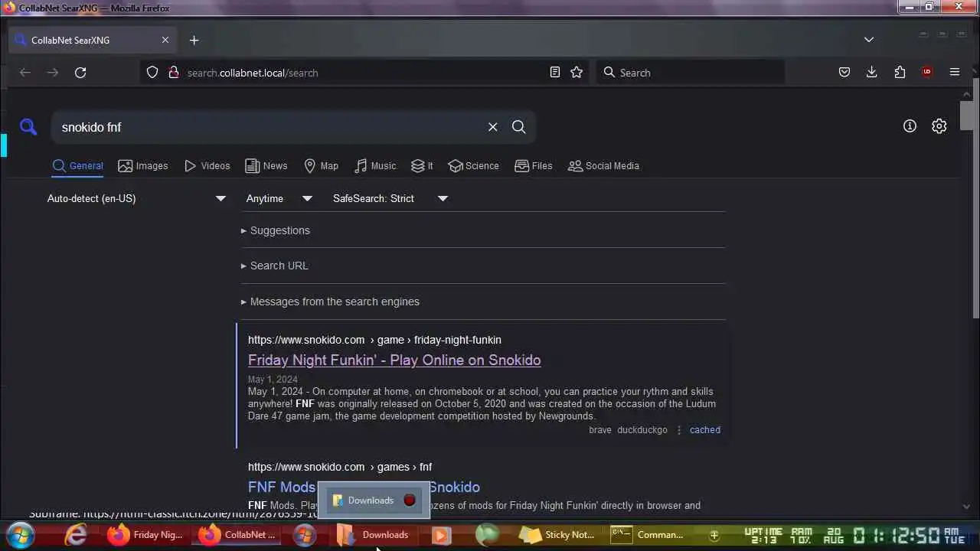
Task: Open the FNF Mods result link
Action: 364,487
